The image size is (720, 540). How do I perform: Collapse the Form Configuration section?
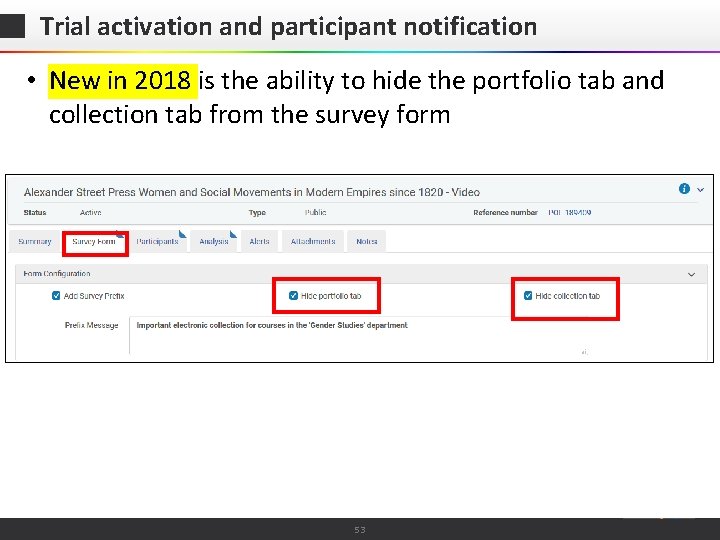point(691,275)
